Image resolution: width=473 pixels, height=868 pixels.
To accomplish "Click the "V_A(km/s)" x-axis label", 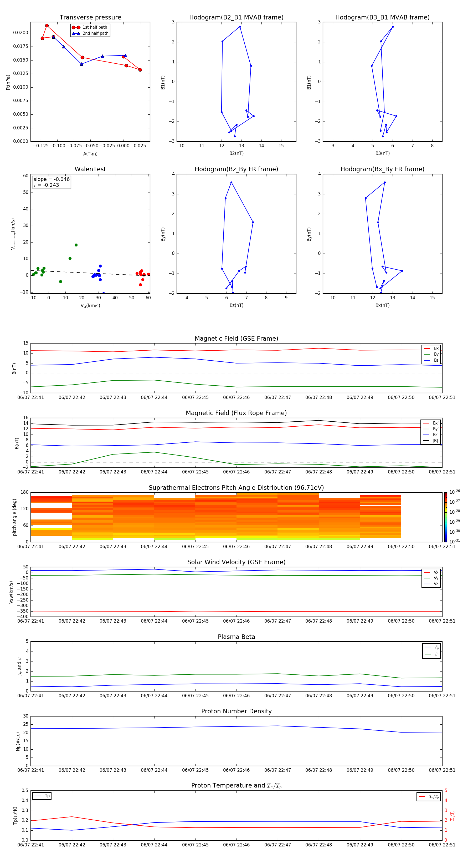I will pyautogui.click(x=90, y=306).
